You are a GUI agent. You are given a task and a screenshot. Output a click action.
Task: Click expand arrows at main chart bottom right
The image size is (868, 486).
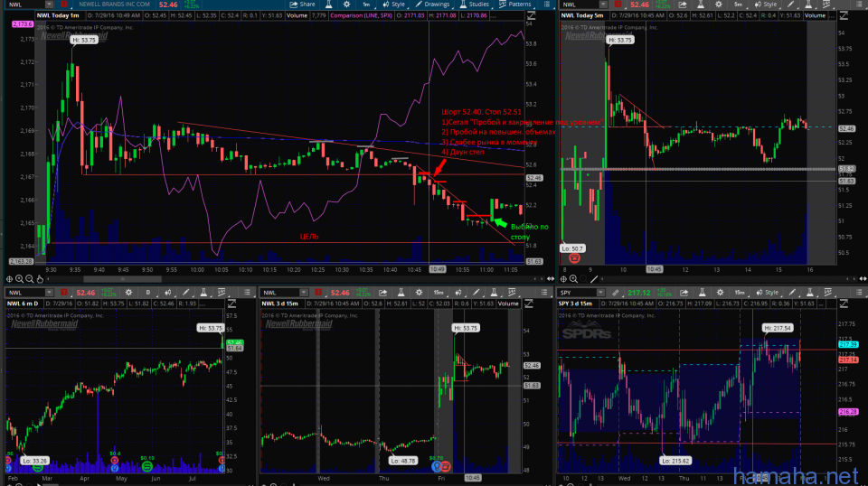pyautogui.click(x=551, y=279)
